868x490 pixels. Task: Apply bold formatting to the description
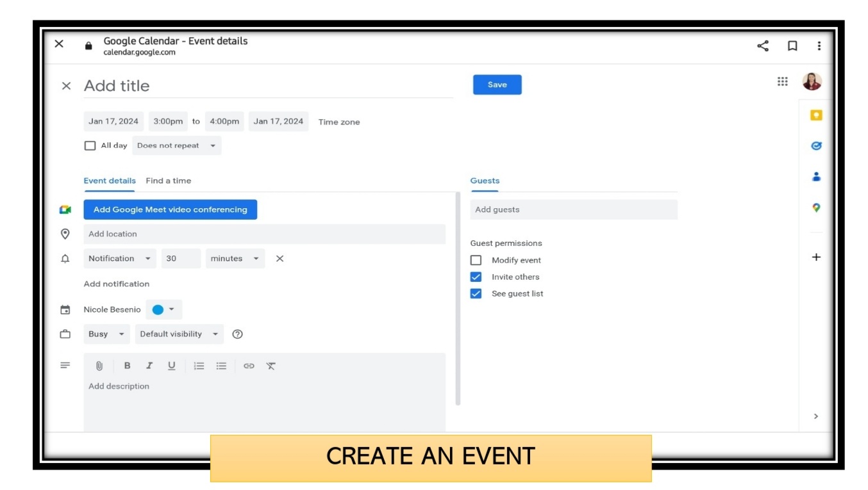pos(127,366)
